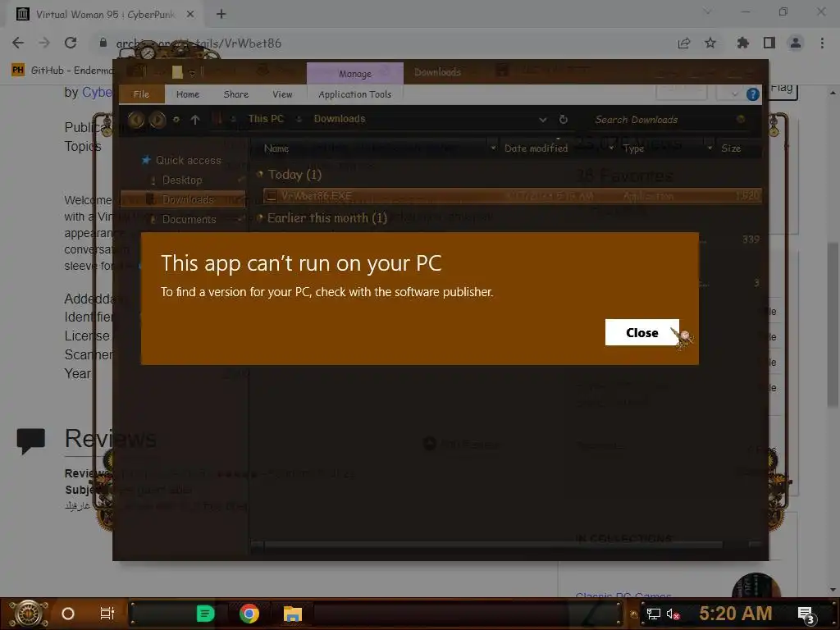Select Quick access in navigation pane
Screen dimensions: 840x630
[188, 160]
